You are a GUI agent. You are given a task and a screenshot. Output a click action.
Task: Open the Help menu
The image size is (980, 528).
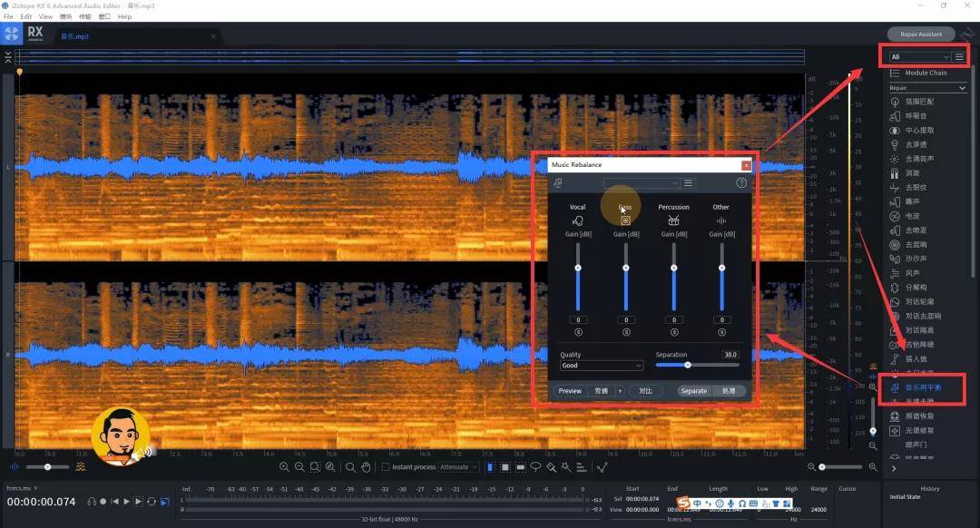point(124,17)
